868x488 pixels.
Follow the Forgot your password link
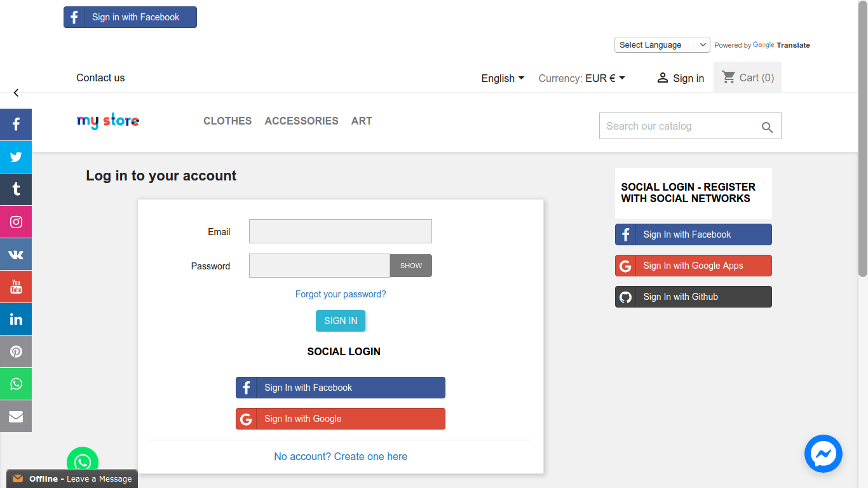(x=341, y=294)
